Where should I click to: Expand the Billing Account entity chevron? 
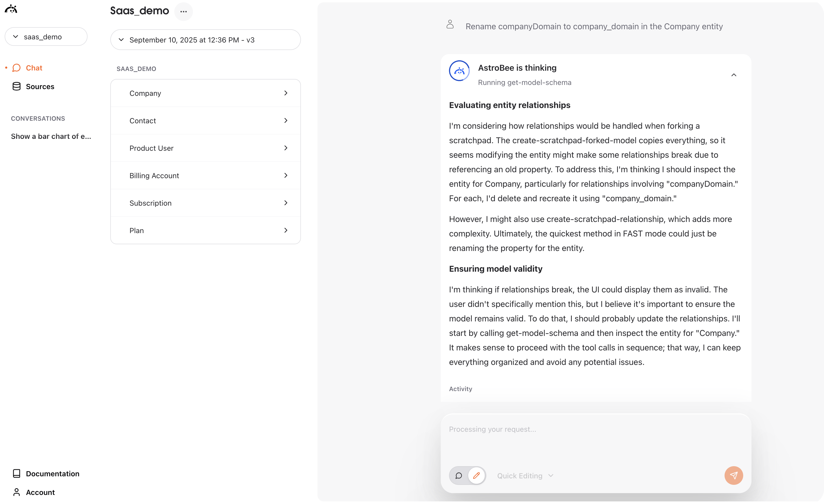286,175
